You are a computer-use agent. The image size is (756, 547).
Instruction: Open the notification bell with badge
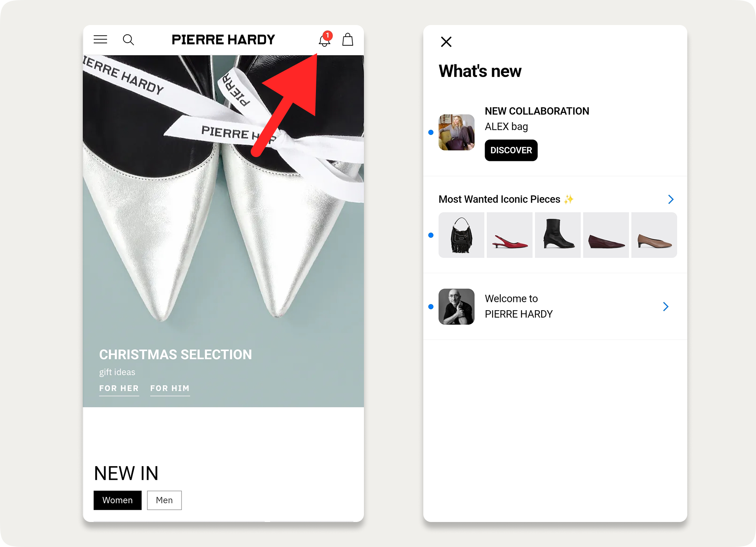(325, 39)
